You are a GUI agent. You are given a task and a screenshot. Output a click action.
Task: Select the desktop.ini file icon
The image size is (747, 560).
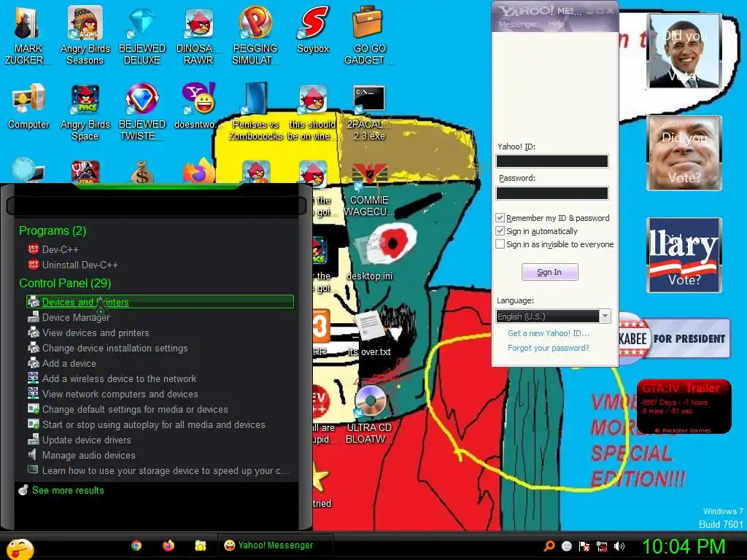click(369, 257)
